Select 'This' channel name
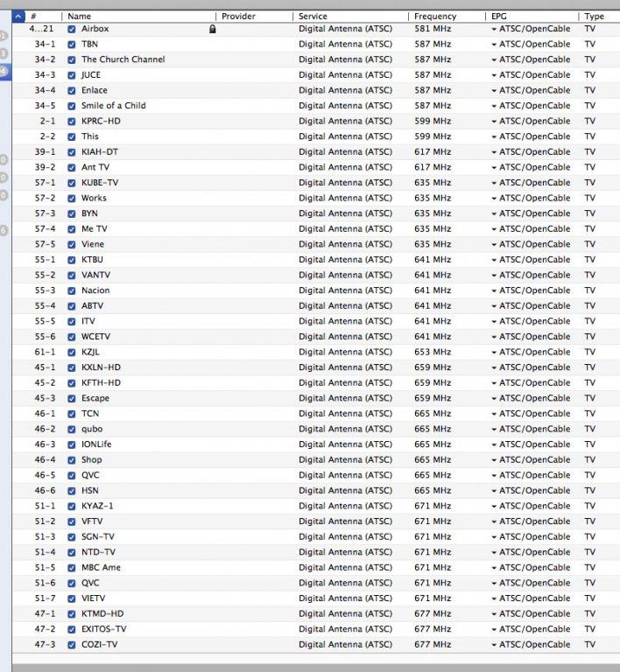The image size is (620, 672). (x=90, y=136)
